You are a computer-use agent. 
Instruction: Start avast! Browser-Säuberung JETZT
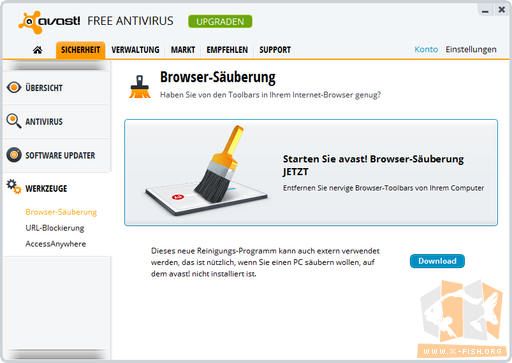(311, 173)
